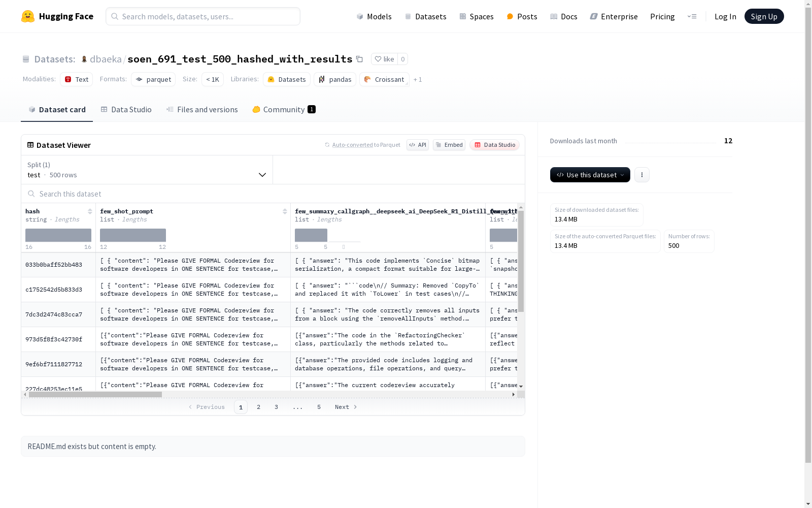The width and height of the screenshot is (812, 508).
Task: Copy dataset name with the copy icon
Action: 359,59
